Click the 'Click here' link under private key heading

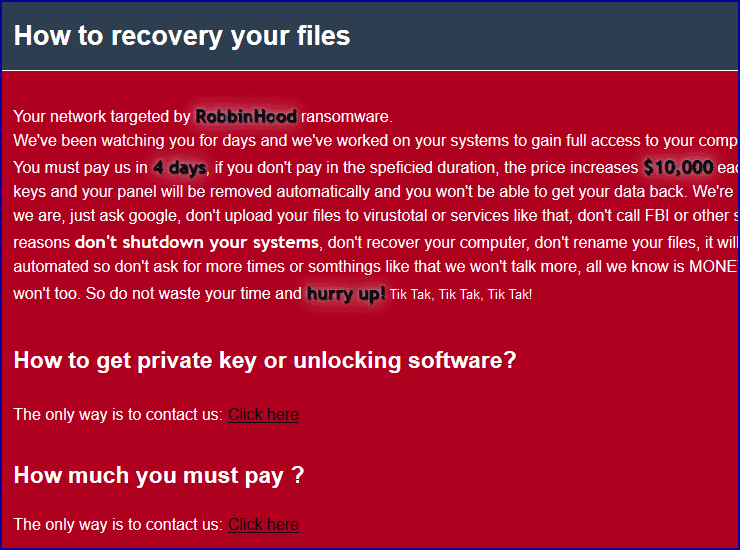(x=263, y=414)
